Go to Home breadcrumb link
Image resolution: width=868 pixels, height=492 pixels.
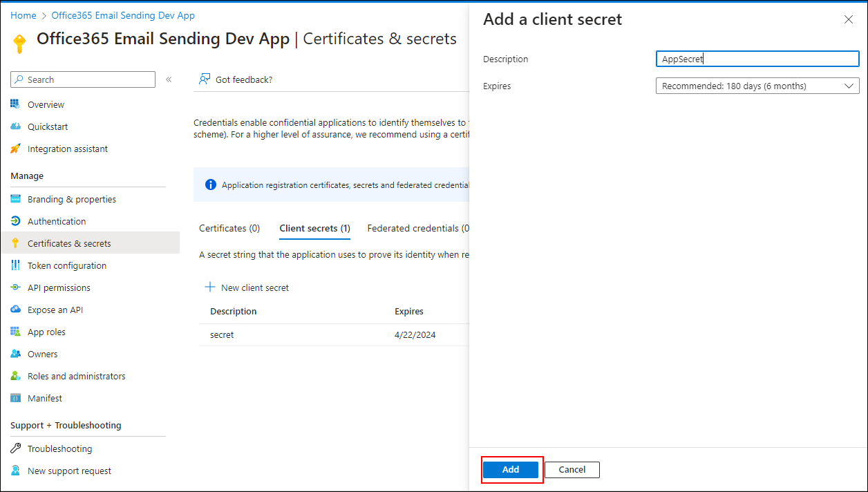pos(23,15)
